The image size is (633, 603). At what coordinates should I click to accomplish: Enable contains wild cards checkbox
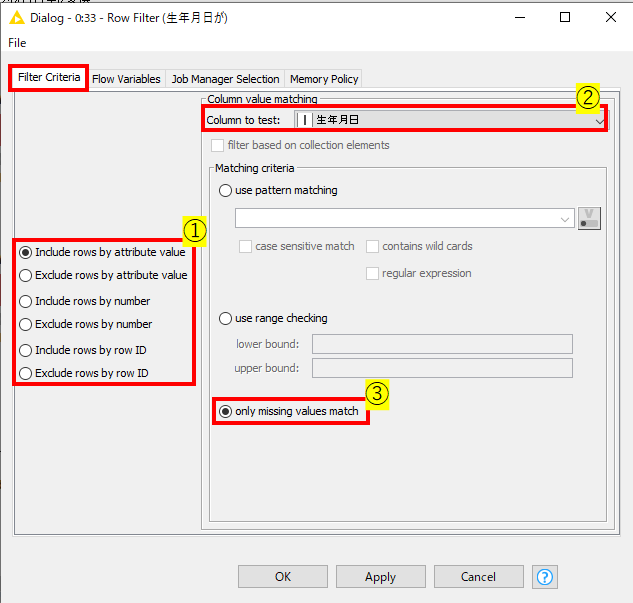point(372,246)
